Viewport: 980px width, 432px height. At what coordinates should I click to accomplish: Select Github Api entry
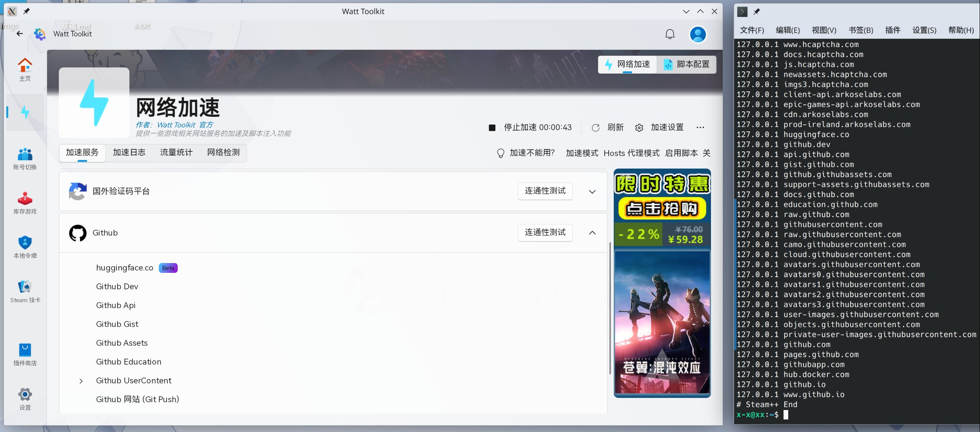[116, 305]
